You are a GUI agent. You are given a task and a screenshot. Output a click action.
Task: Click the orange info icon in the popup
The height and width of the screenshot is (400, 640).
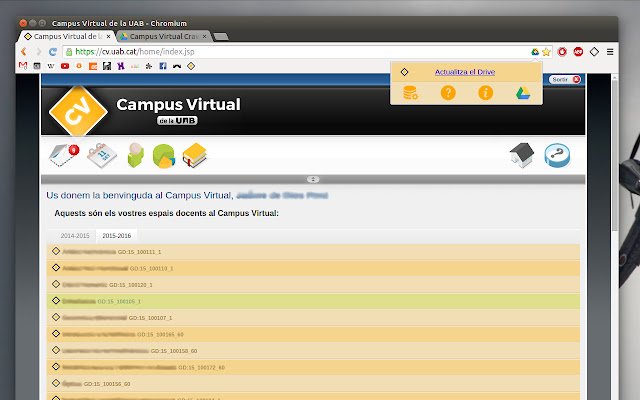point(485,93)
